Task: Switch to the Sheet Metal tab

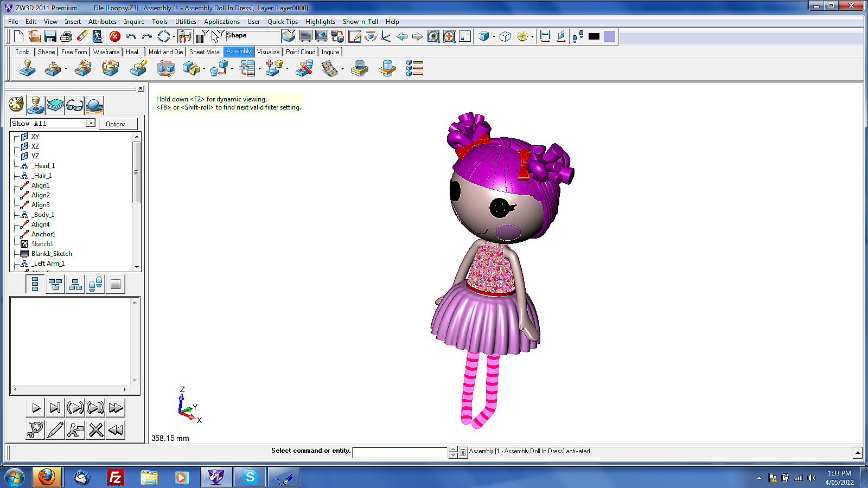Action: click(x=205, y=52)
